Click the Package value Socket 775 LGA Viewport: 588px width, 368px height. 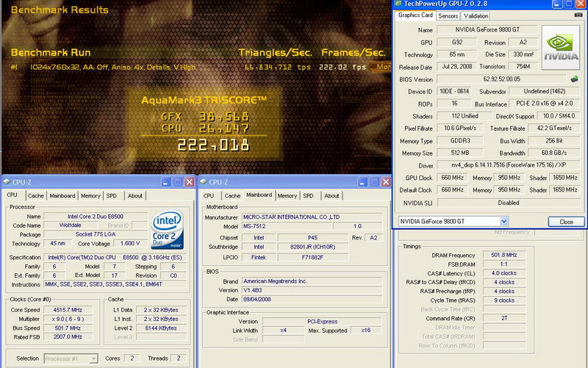point(96,234)
